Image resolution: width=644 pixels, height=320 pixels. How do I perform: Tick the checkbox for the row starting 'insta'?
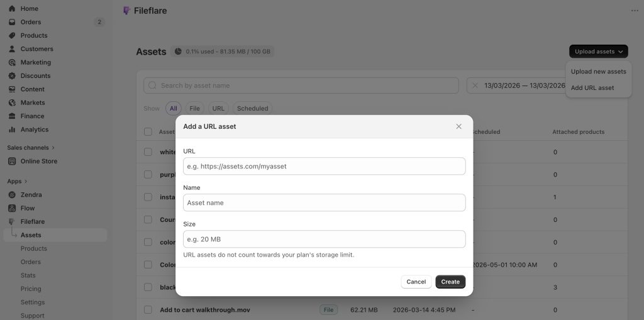[x=148, y=197]
